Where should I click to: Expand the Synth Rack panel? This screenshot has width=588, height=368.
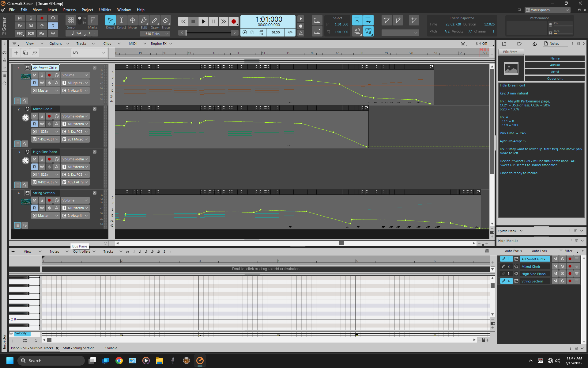(x=582, y=231)
